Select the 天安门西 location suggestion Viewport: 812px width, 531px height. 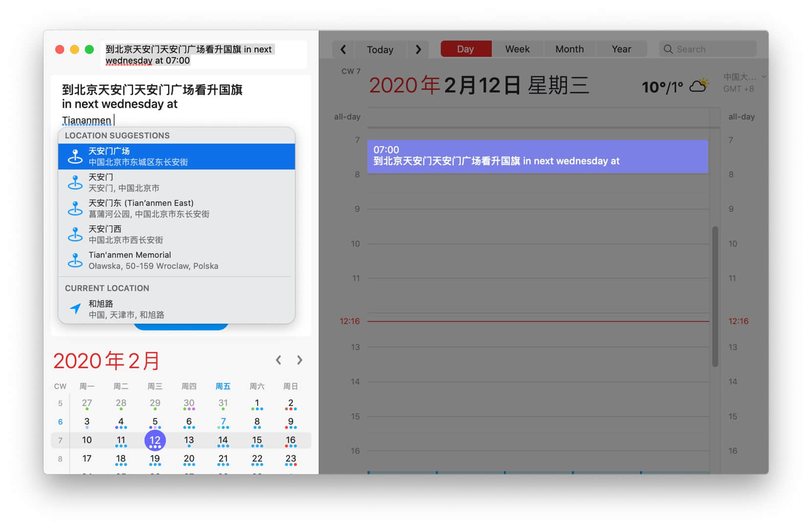(x=176, y=234)
